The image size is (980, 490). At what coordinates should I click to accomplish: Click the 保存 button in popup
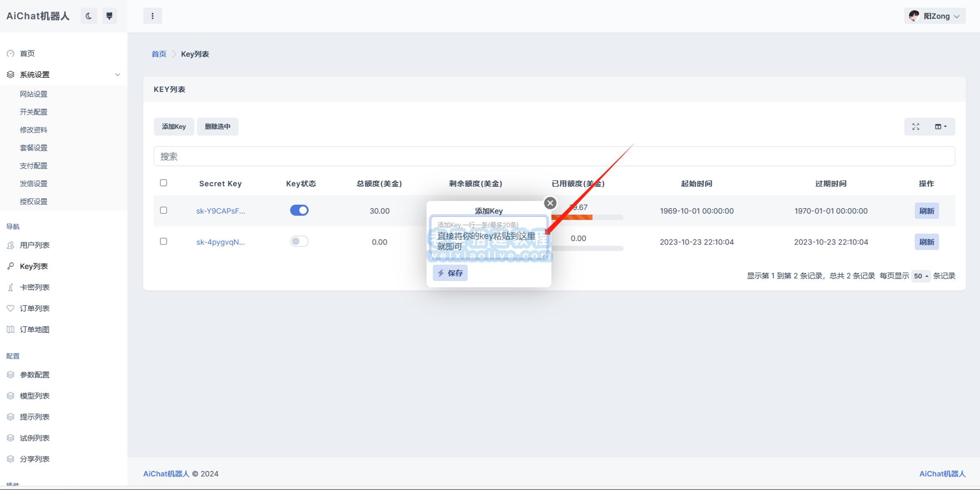450,273
